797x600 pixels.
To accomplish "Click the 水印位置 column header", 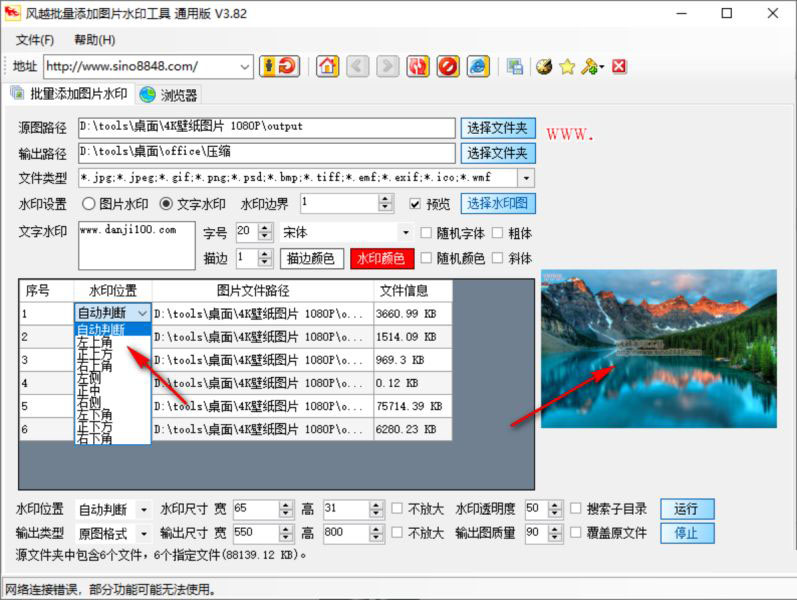I will 113,291.
